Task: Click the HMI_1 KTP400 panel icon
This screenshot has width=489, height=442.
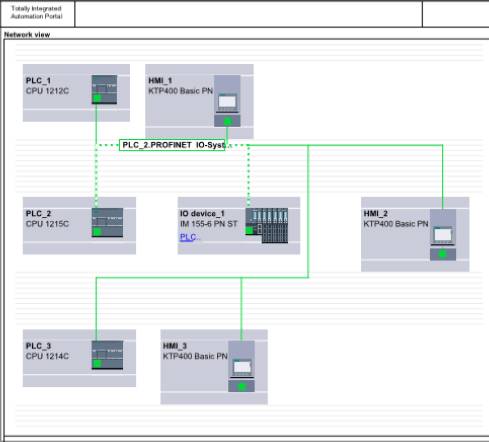Action: pos(227,101)
